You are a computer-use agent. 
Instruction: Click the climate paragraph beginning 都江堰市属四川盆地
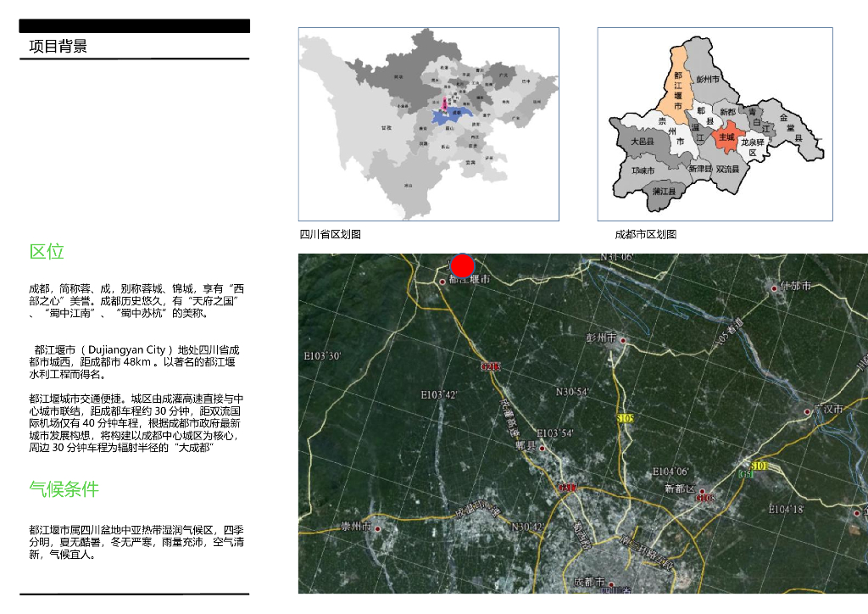tap(136, 542)
